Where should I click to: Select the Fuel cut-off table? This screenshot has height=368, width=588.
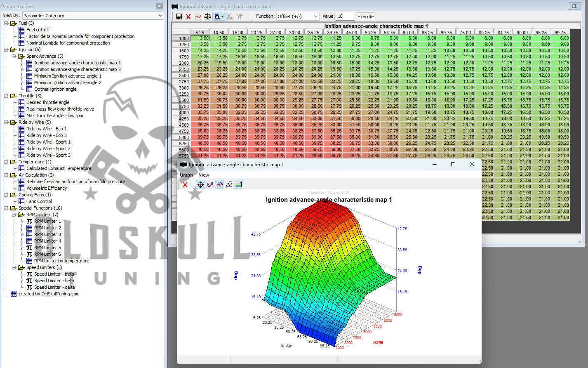(38, 30)
